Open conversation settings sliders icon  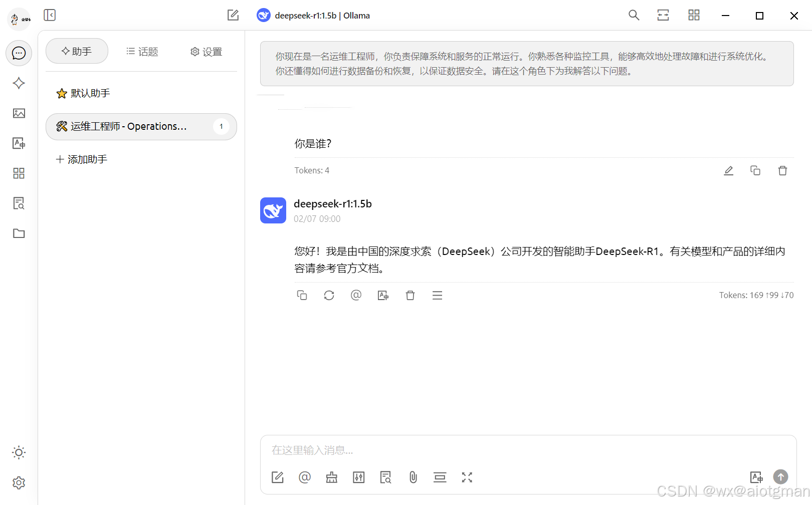pos(359,477)
